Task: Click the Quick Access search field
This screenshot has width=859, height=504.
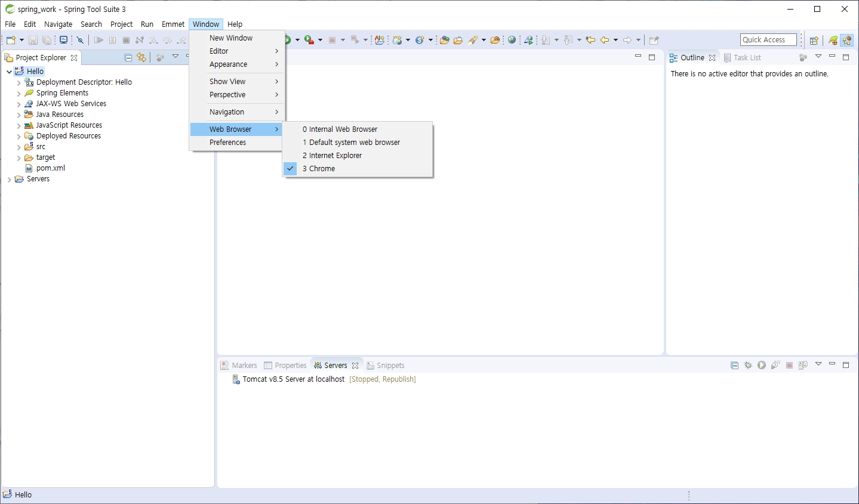Action: pyautogui.click(x=768, y=40)
